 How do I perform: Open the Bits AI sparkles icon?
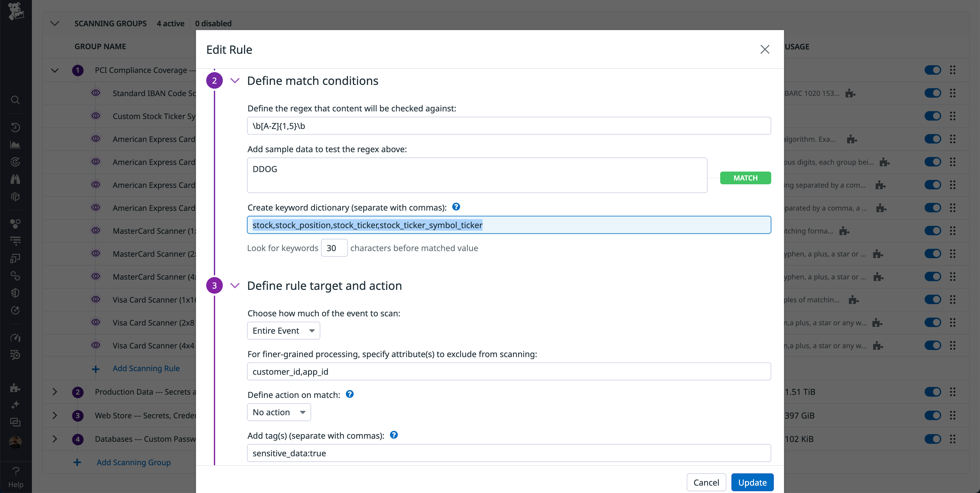click(15, 404)
